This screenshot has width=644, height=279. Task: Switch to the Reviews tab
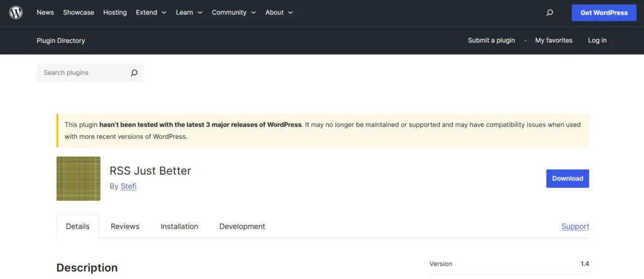pos(125,226)
